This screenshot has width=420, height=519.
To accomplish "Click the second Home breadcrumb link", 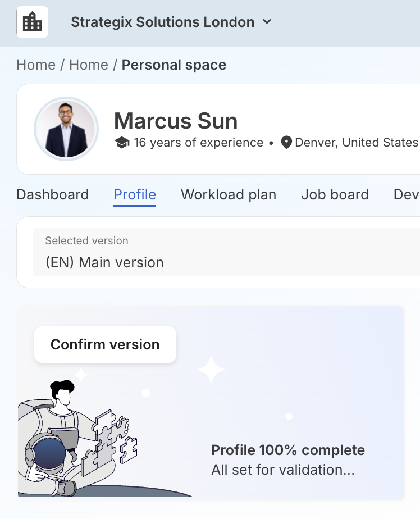I will (x=89, y=65).
